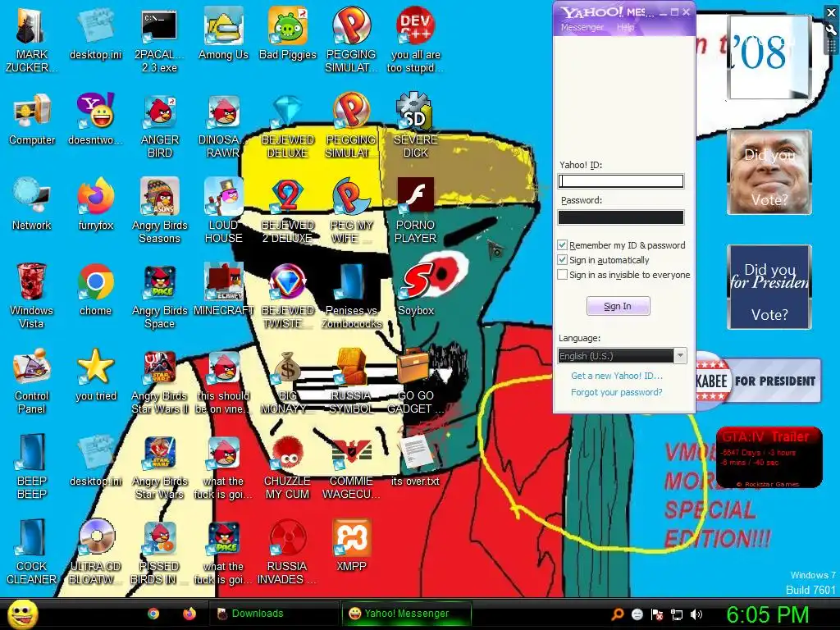Open the GTA:IV Trailer countdown gadget
840x630 pixels.
coord(769,457)
